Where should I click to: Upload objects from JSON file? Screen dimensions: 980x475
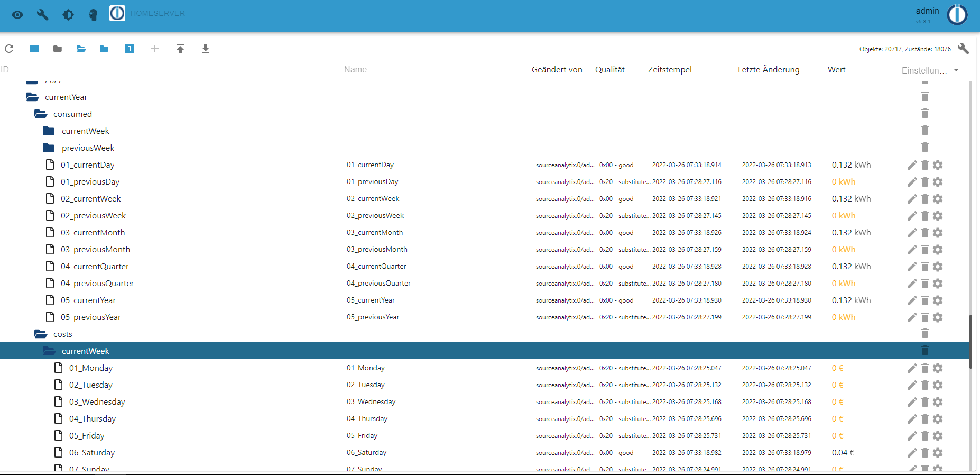180,49
